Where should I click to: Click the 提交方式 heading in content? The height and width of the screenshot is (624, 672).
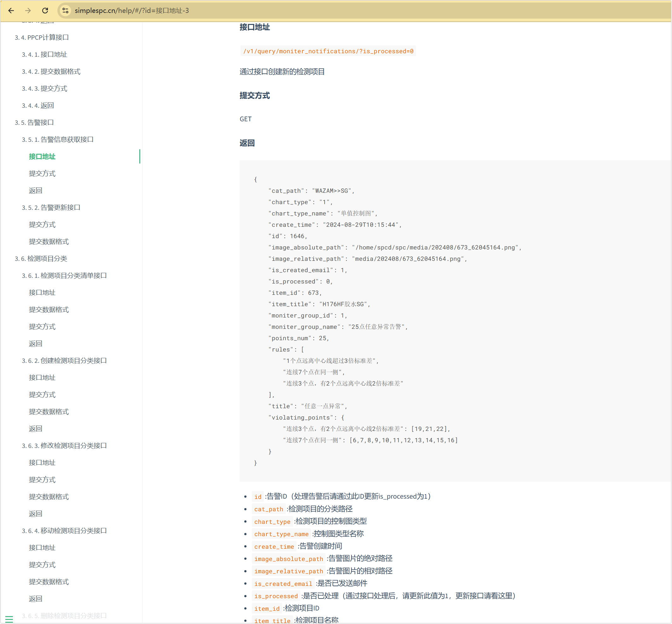255,95
